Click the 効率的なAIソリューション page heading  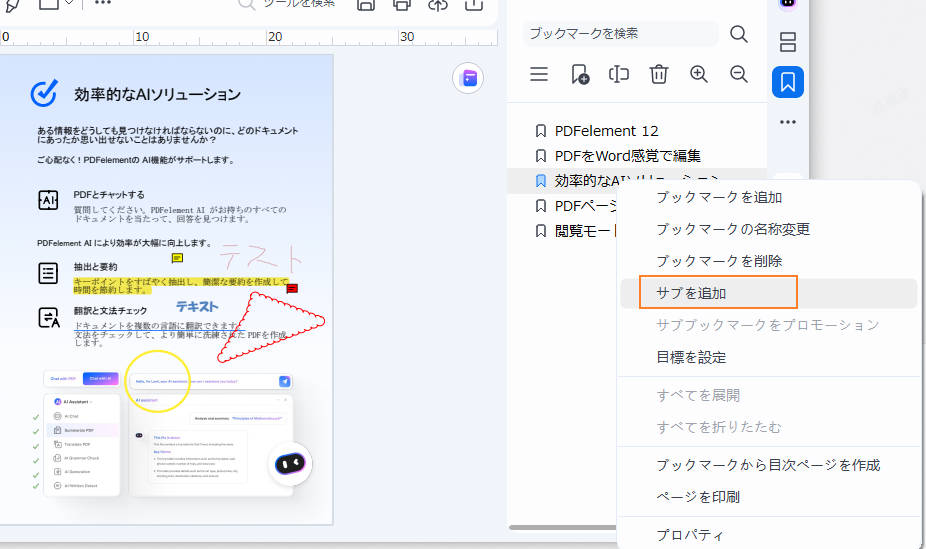(157, 94)
